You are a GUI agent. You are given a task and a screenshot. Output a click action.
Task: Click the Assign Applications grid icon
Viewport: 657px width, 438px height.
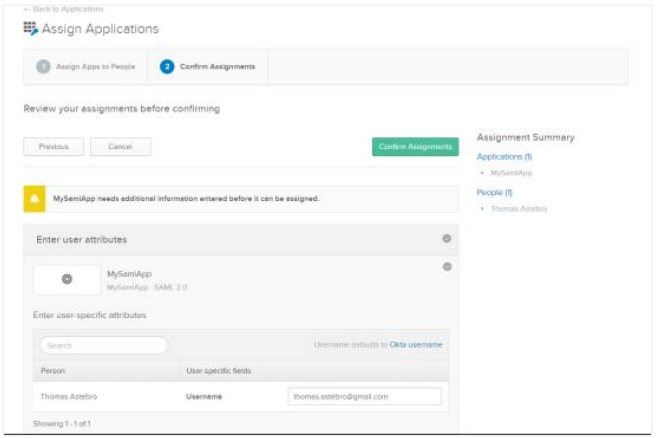point(31,29)
